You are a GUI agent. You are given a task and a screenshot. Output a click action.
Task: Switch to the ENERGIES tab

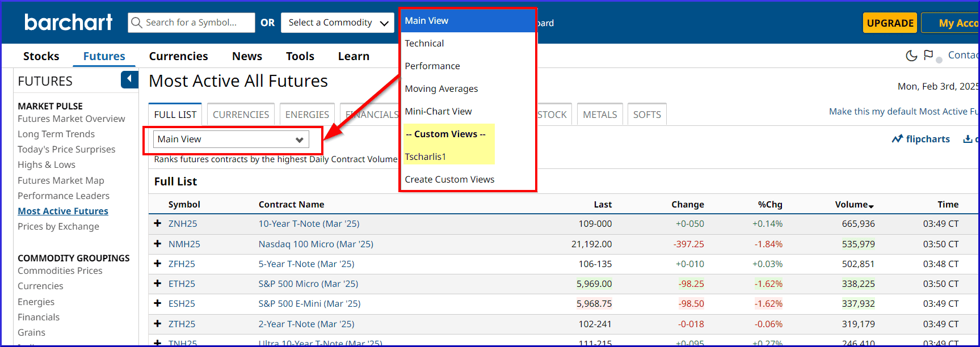click(x=307, y=115)
